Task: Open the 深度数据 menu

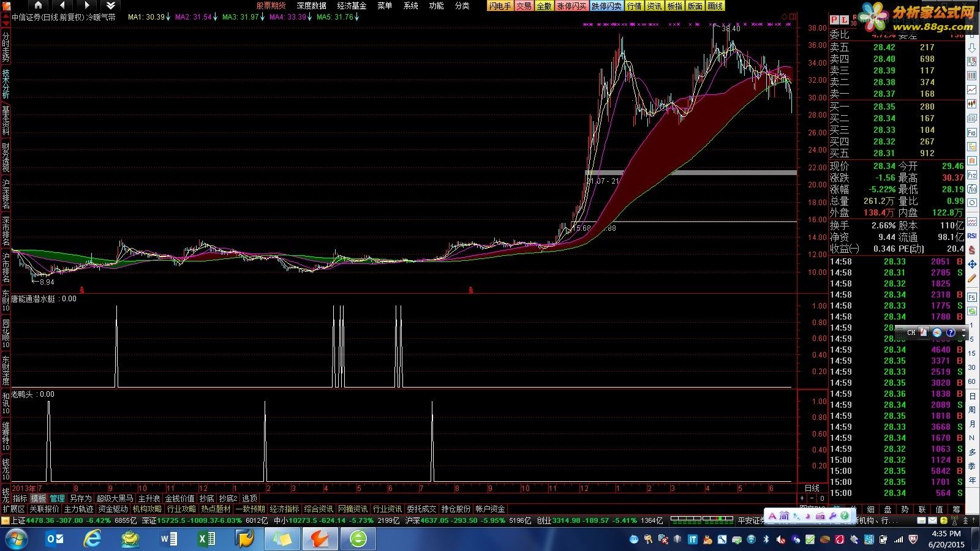Action: point(311,6)
